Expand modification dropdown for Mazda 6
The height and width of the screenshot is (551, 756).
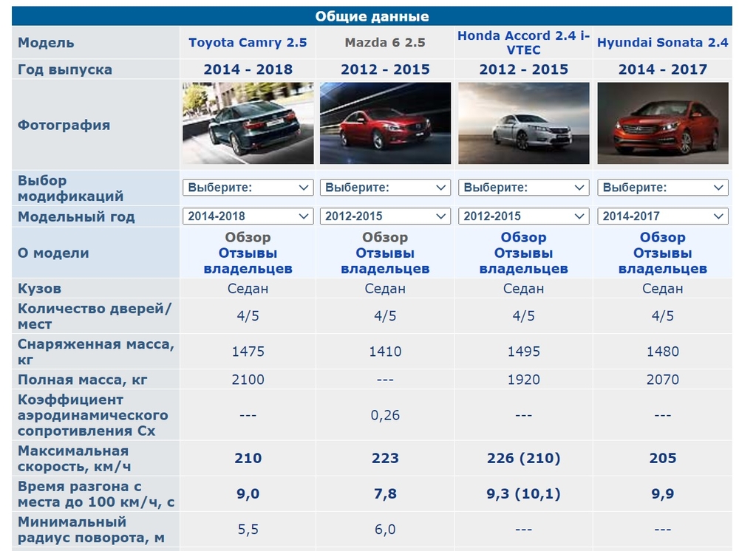coord(385,188)
